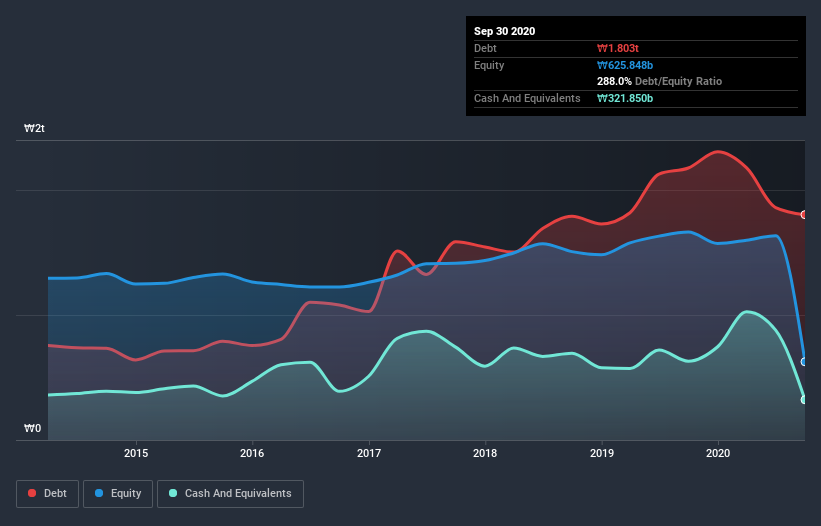Screen dimensions: 821x526
Task: Select the blue Equity data point marker
Action: point(804,362)
